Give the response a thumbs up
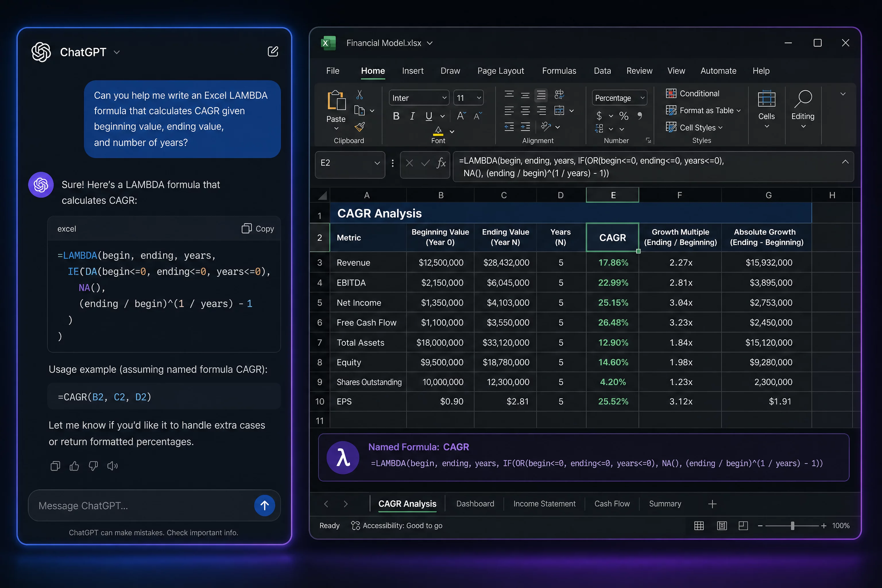Image resolution: width=882 pixels, height=588 pixels. click(x=74, y=466)
